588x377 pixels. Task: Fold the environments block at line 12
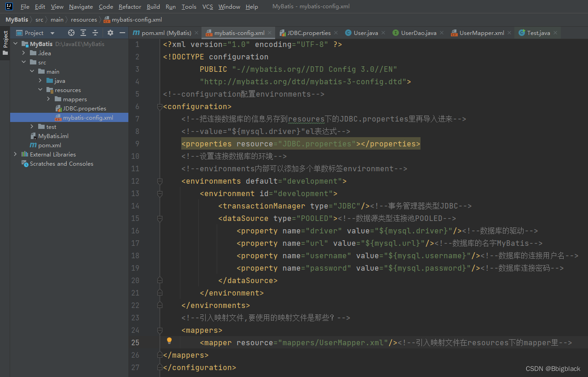coord(160,181)
